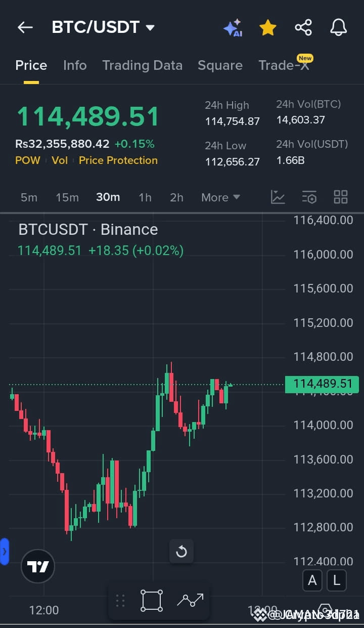Open the BTC/USDT pair selector dropdown
This screenshot has height=628, width=364.
(x=103, y=27)
